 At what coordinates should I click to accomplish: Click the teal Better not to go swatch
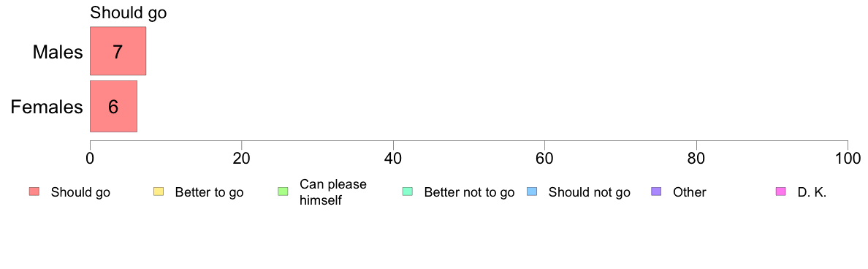408,192
